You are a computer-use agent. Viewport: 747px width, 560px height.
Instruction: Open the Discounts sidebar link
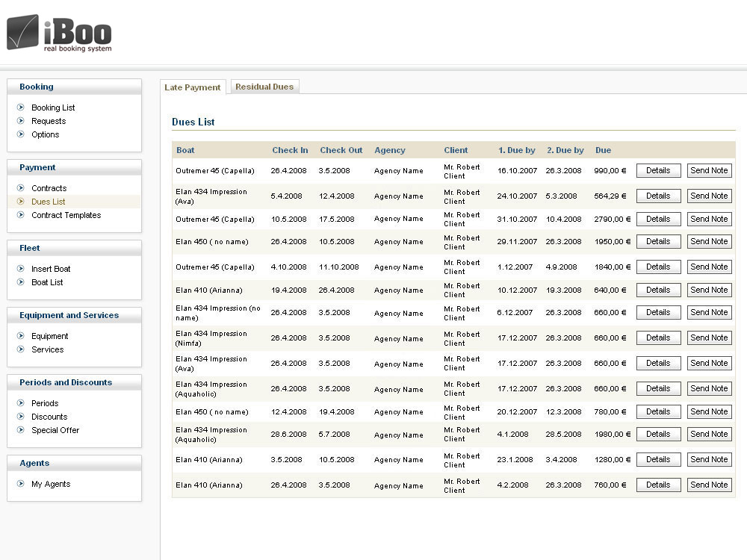pos(49,417)
